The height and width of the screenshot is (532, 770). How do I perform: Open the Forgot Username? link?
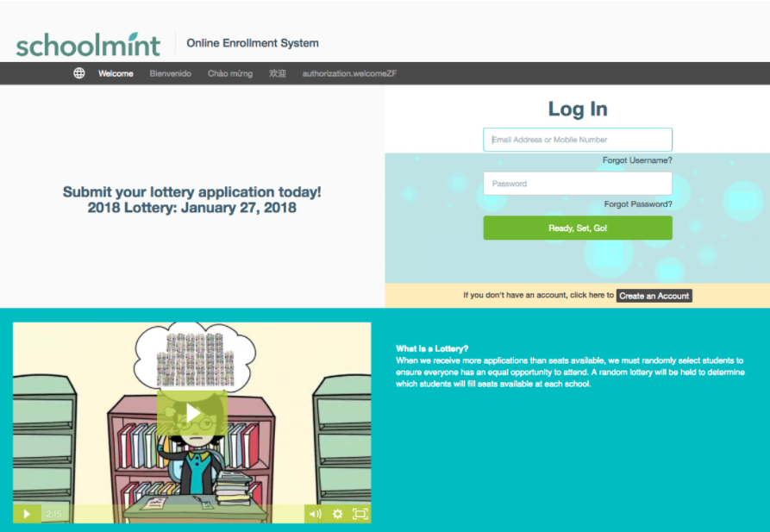(x=637, y=160)
